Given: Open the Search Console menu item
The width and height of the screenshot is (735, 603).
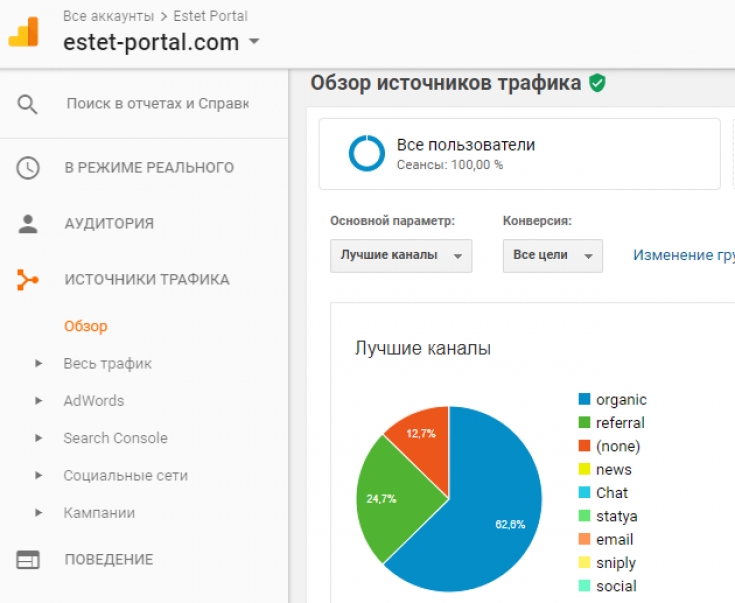Looking at the screenshot, I should pos(115,438).
